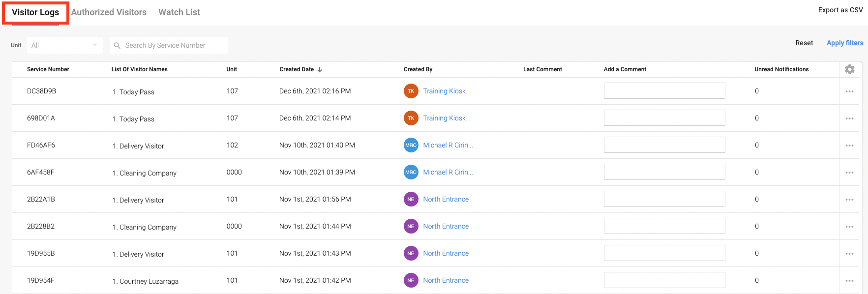
Task: Open North Entrance link for 19D955B
Action: (x=446, y=253)
